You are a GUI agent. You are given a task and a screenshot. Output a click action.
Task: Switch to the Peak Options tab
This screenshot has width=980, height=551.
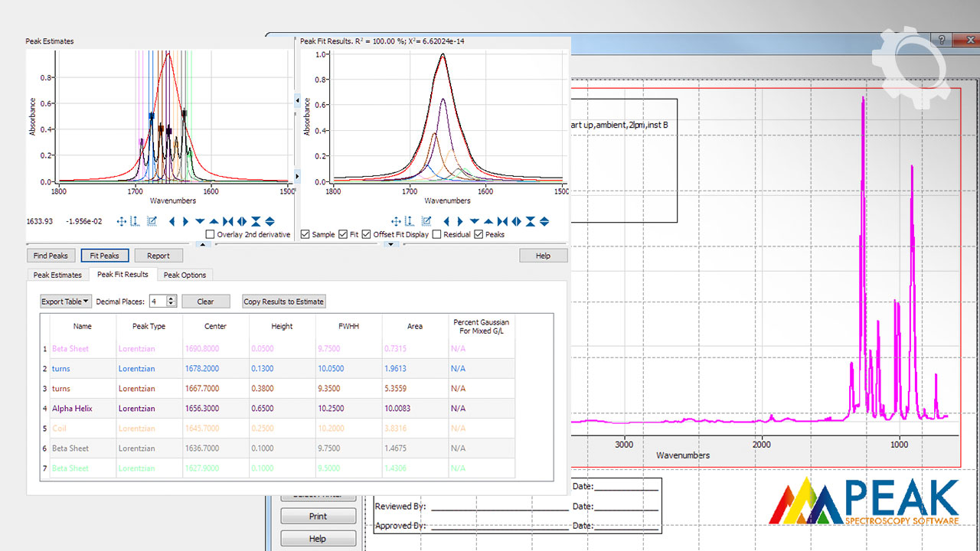[185, 275]
